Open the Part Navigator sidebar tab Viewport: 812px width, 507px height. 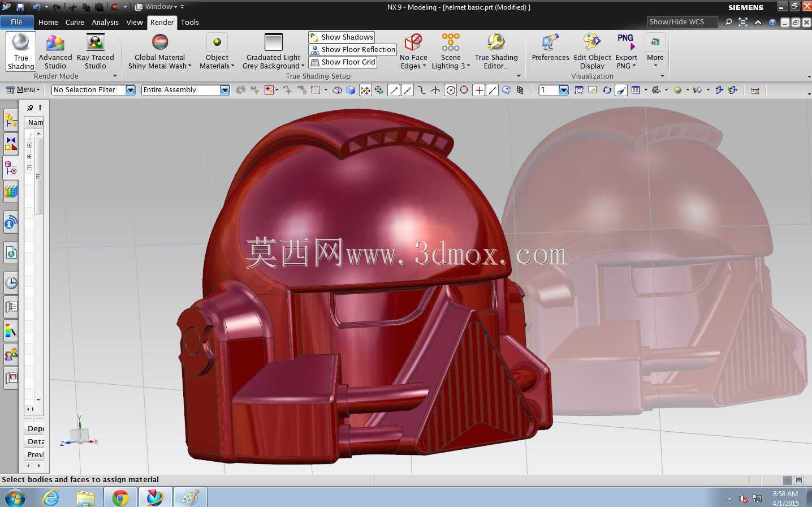tap(11, 167)
